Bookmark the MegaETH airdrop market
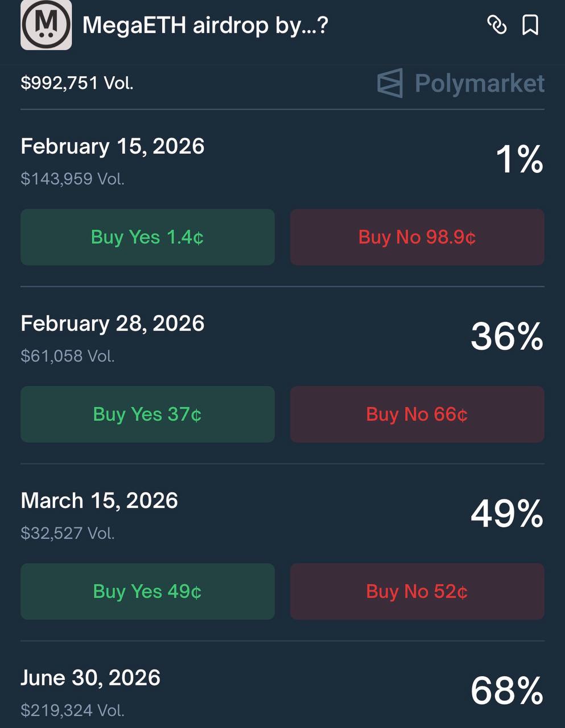The image size is (565, 728). click(530, 25)
